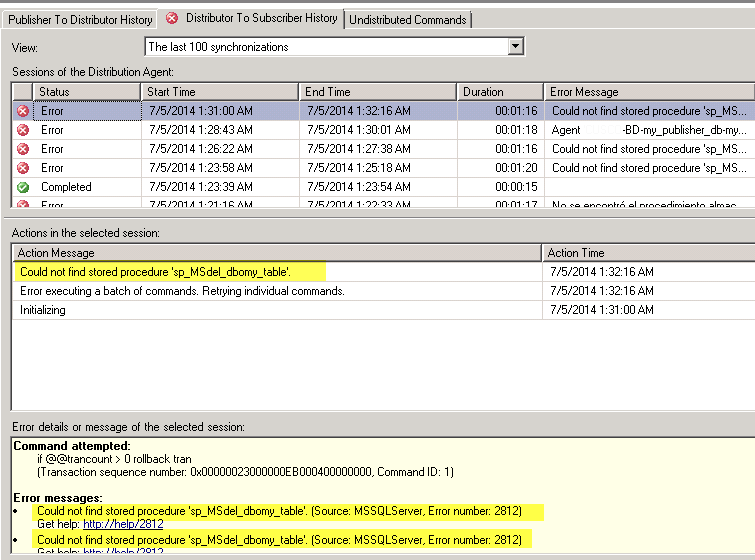The image size is (755, 560).
Task: Click error icon on Distributor To Subscriber tab
Action: 171,18
